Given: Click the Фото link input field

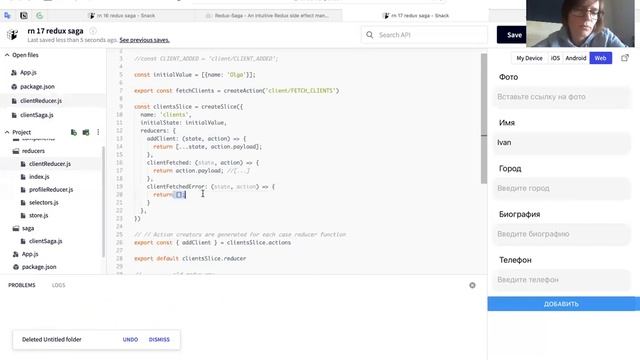Looking at the screenshot, I should [562, 97].
